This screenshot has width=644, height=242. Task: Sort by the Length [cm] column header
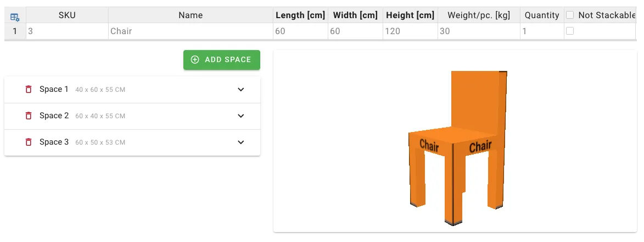(x=300, y=15)
